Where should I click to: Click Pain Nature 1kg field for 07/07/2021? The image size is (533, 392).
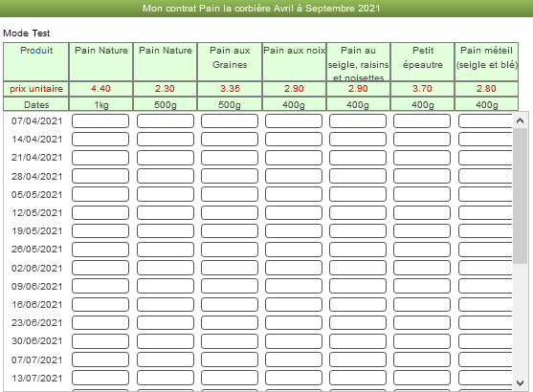click(100, 359)
